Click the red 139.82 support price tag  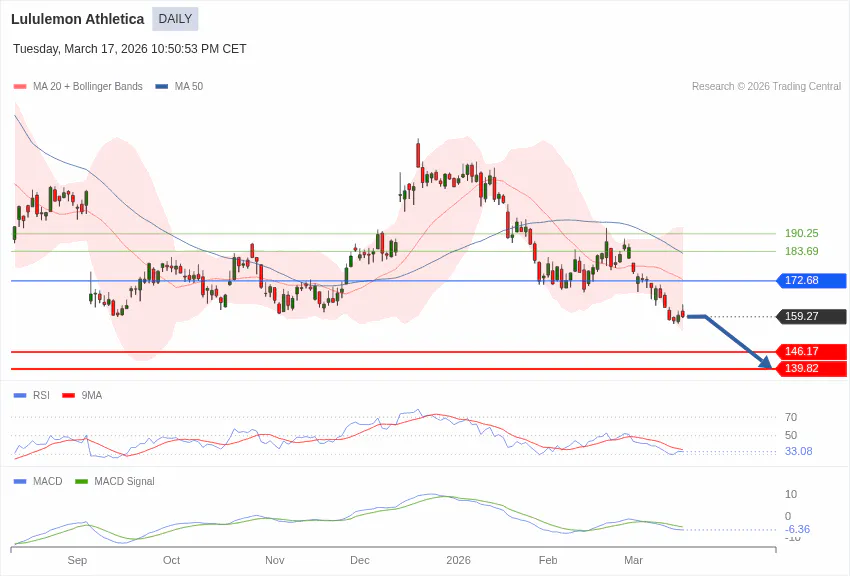[811, 368]
